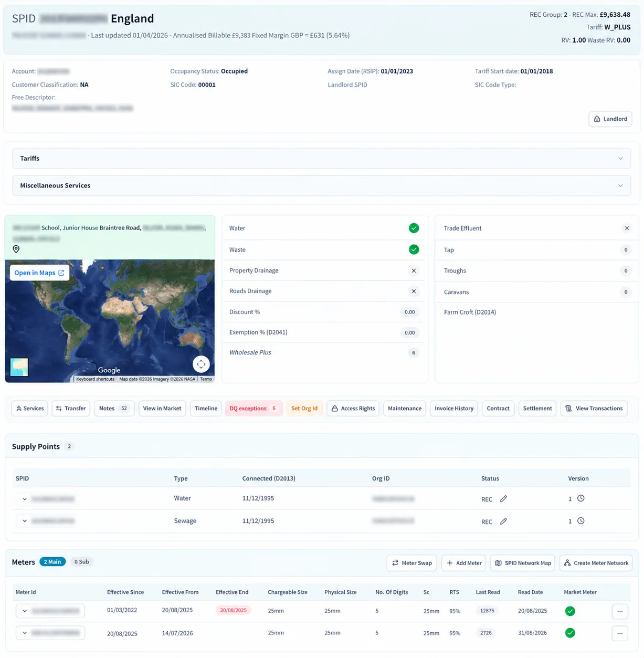The height and width of the screenshot is (658, 644).
Task: Open SPID Network Map
Action: click(523, 563)
